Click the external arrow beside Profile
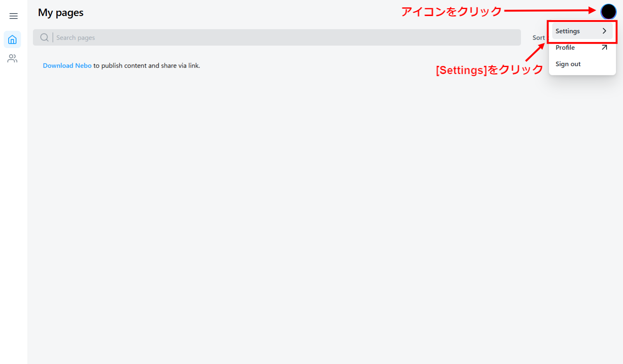The image size is (623, 364). coord(604,48)
